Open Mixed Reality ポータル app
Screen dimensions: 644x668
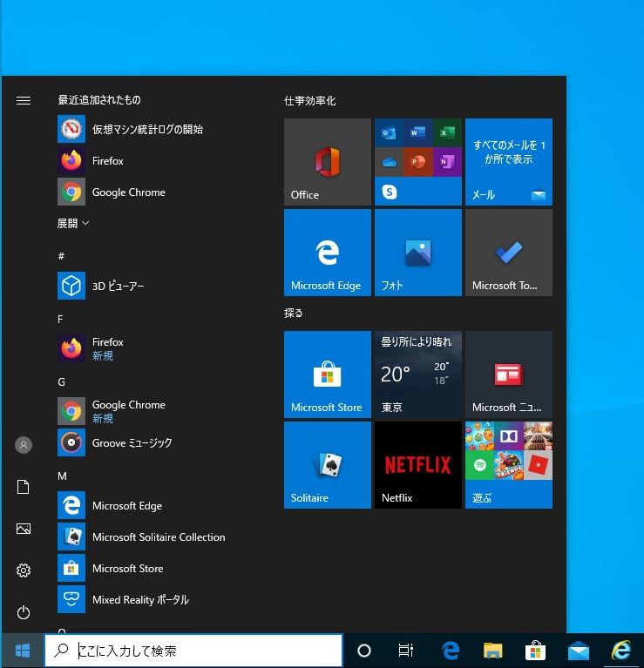tap(147, 599)
